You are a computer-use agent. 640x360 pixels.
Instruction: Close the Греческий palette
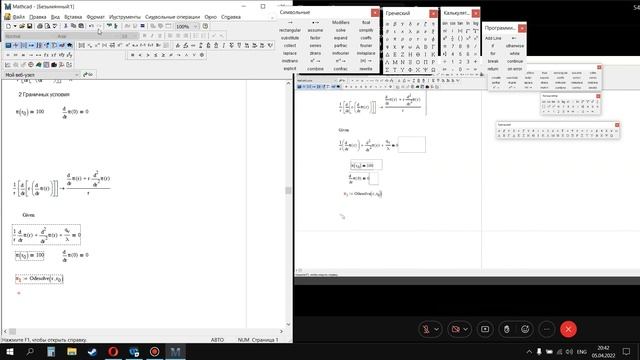point(433,13)
